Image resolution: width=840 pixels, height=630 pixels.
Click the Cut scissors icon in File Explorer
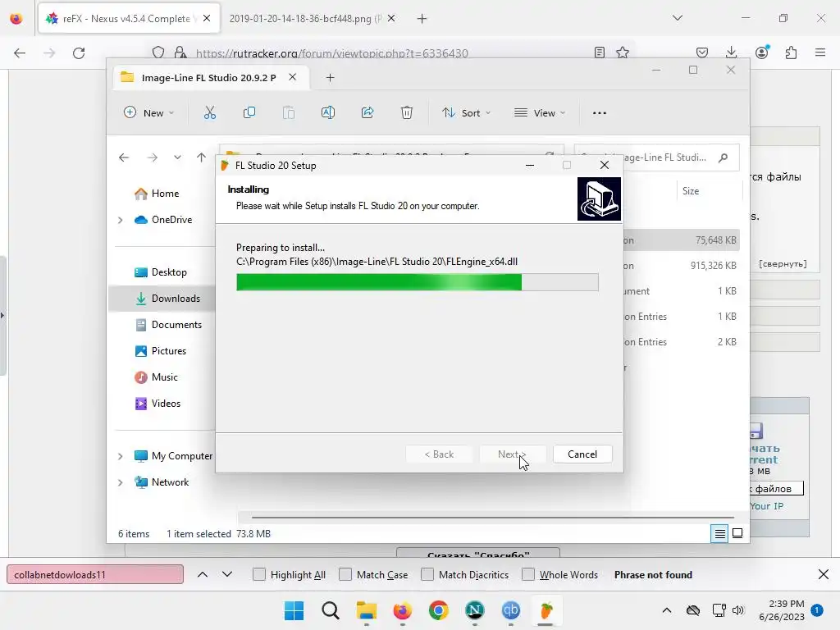click(x=209, y=112)
